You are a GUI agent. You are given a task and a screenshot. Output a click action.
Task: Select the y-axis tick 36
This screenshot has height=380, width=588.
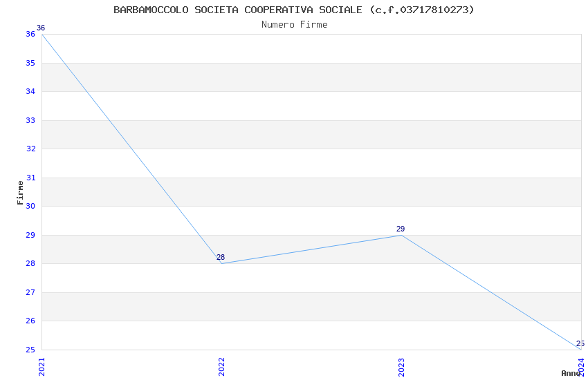tap(30, 34)
